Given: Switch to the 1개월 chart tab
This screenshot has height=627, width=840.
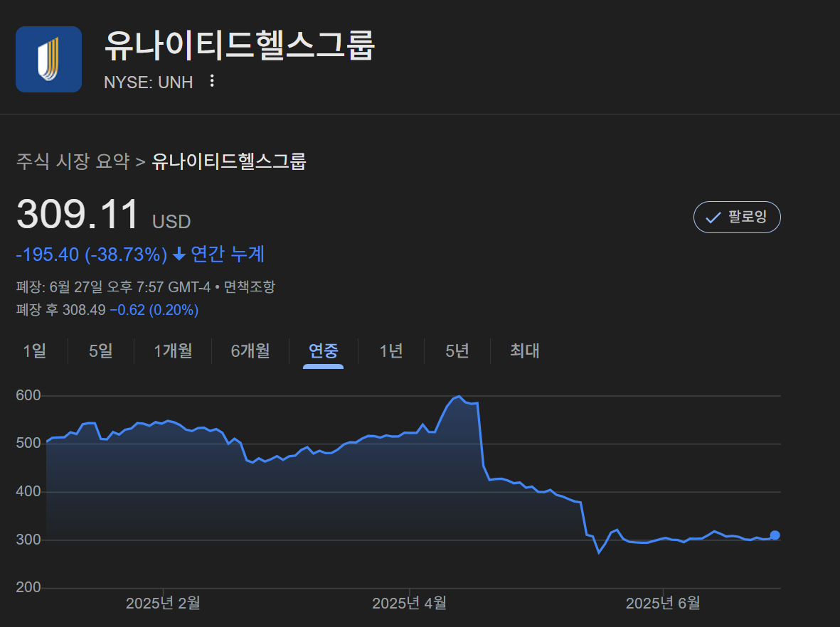Looking at the screenshot, I should click(173, 350).
